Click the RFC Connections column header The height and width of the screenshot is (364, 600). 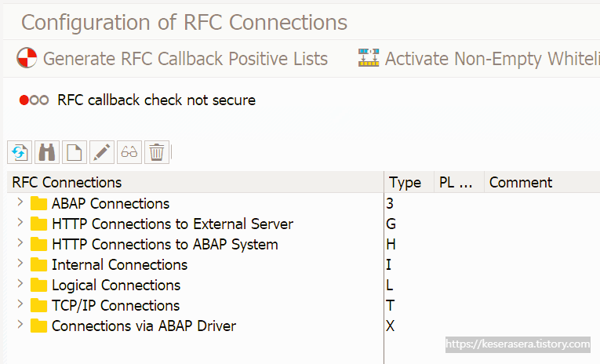(195, 182)
